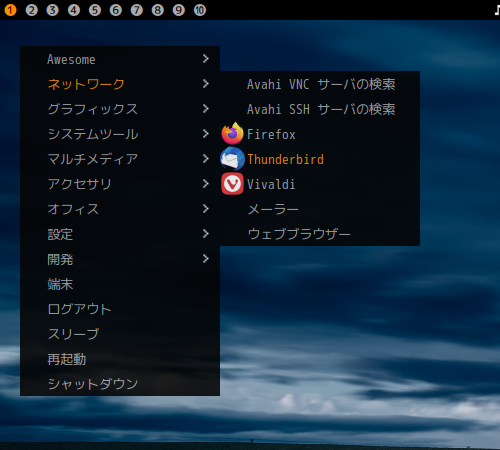
Task: Click the Firefox icon in the submenu
Action: coord(232,134)
